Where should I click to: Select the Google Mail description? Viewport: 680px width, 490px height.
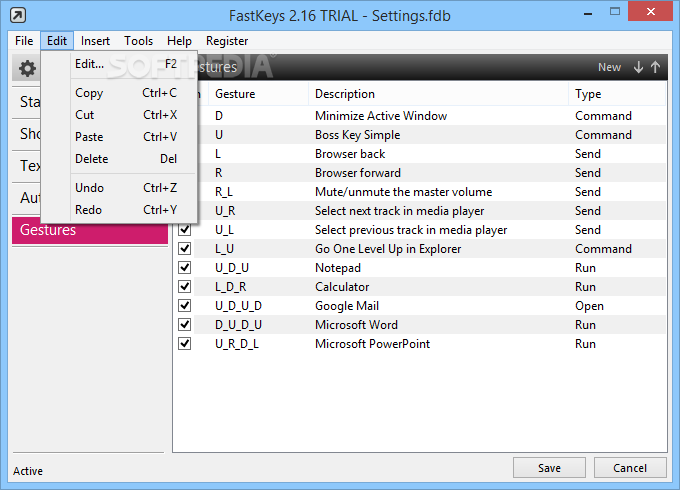pyautogui.click(x=347, y=306)
